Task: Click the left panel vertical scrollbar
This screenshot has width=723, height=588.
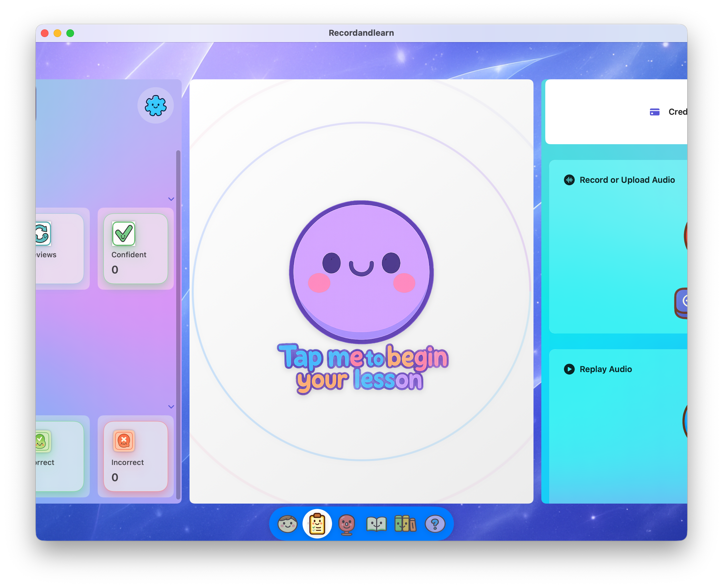Action: tap(178, 324)
